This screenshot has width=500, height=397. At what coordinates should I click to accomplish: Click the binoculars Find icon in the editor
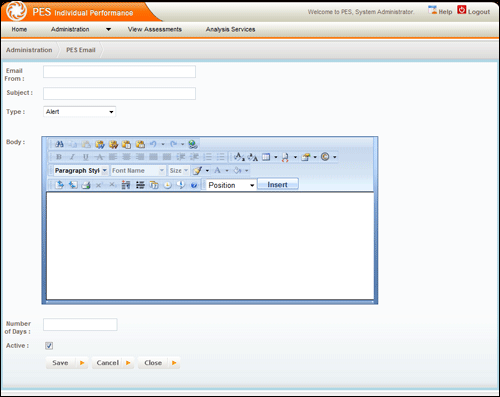coord(59,144)
